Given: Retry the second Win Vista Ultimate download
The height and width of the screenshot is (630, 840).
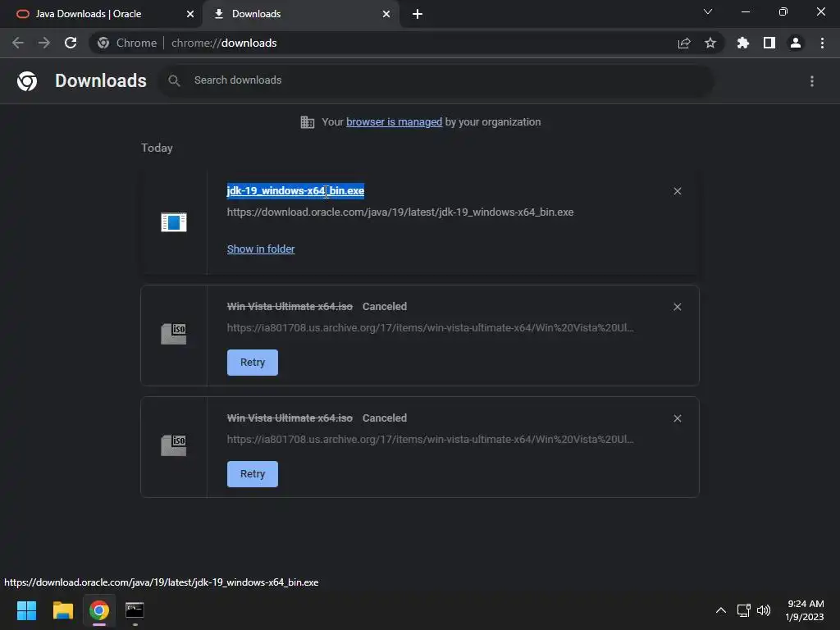Looking at the screenshot, I should (253, 474).
